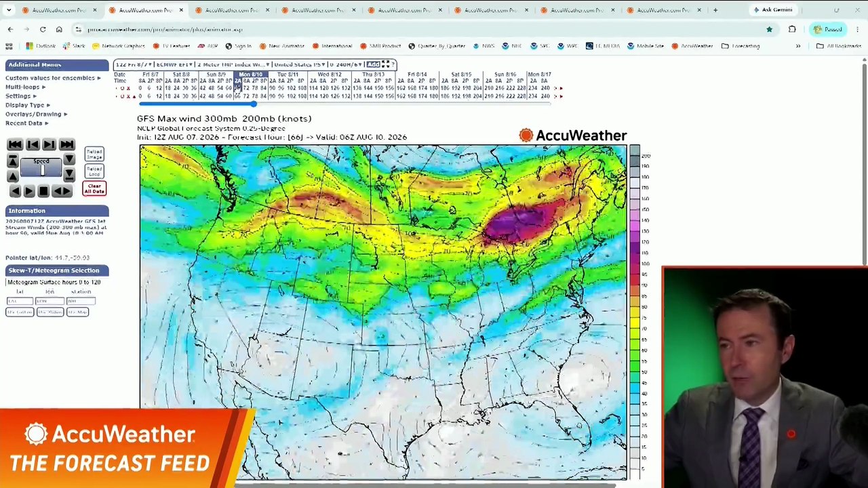
Task: Select the Mon 8/10 date header
Action: pos(250,74)
